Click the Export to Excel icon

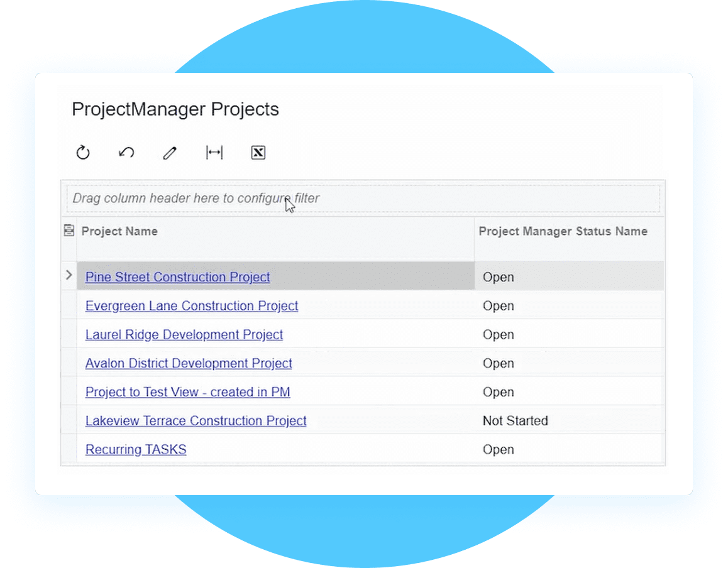[258, 152]
